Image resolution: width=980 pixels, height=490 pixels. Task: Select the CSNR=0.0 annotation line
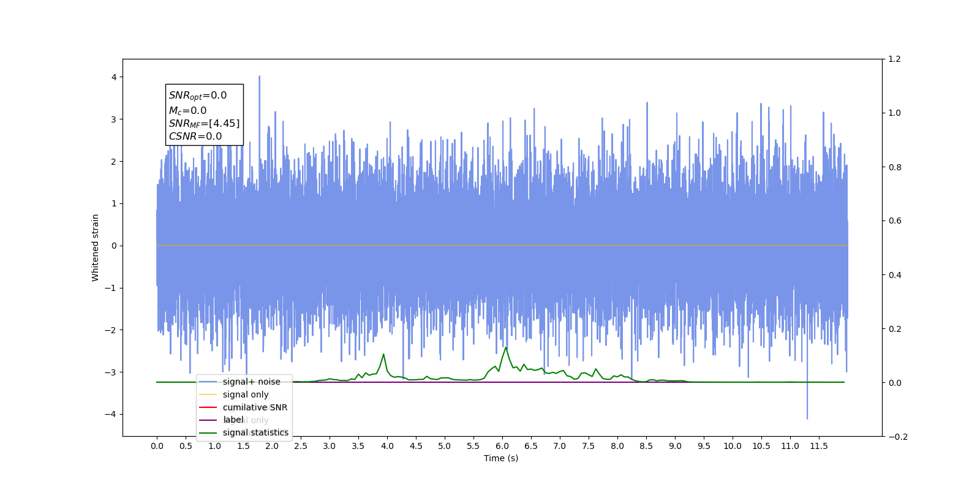click(195, 137)
